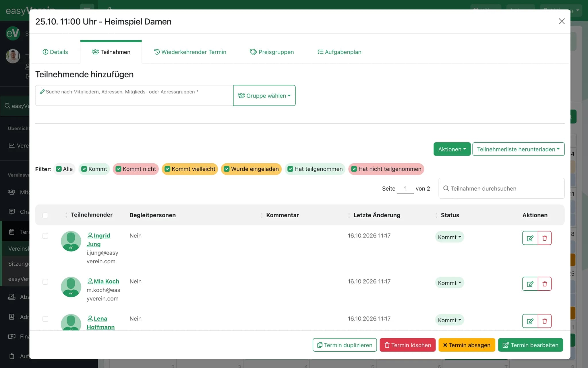588x368 pixels.
Task: Edit Mia Koch's participation entry
Action: [x=530, y=284]
